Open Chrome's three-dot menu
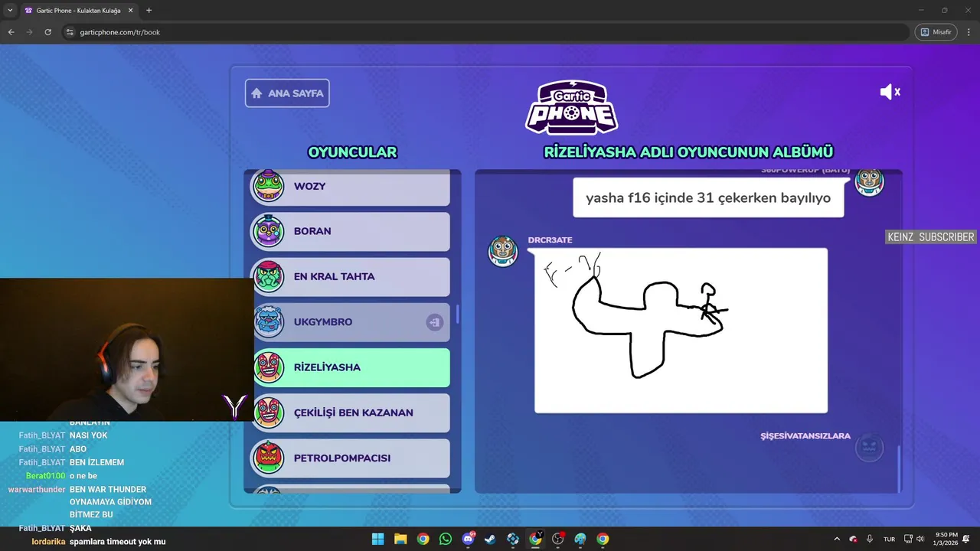 [969, 32]
